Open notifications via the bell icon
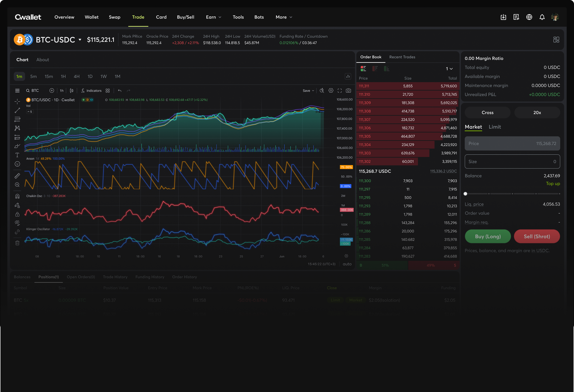Screen dimensions: 574x392 [542, 17]
